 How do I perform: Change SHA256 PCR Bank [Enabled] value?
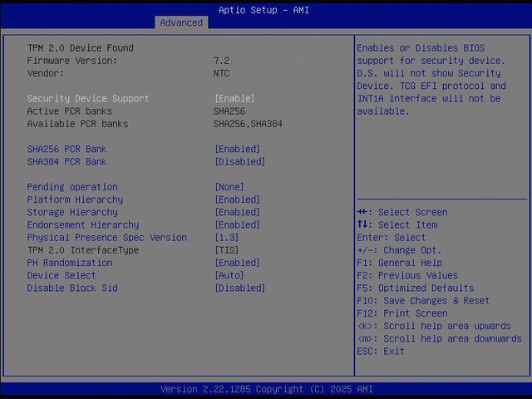[237, 149]
